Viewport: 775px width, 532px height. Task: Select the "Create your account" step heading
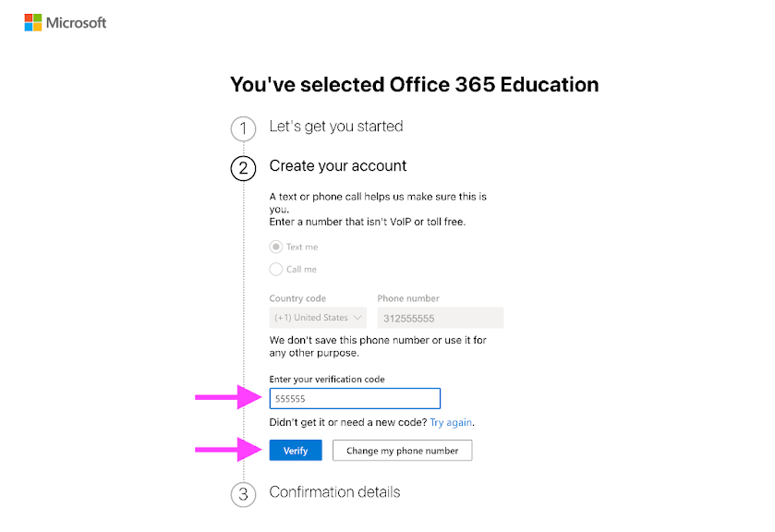pyautogui.click(x=337, y=166)
